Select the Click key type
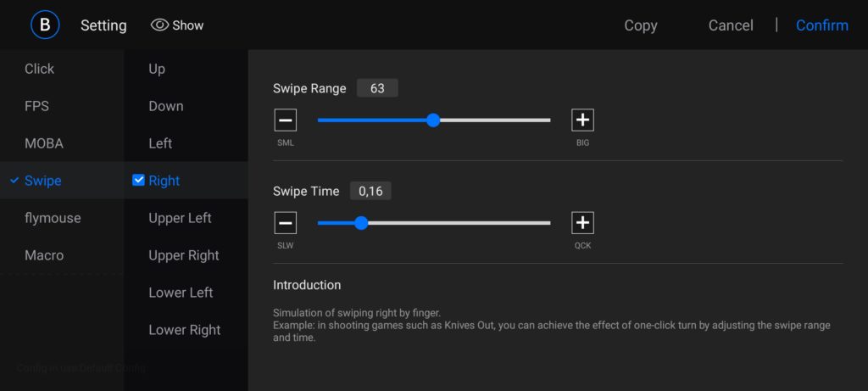The height and width of the screenshot is (391, 868). pyautogui.click(x=39, y=69)
